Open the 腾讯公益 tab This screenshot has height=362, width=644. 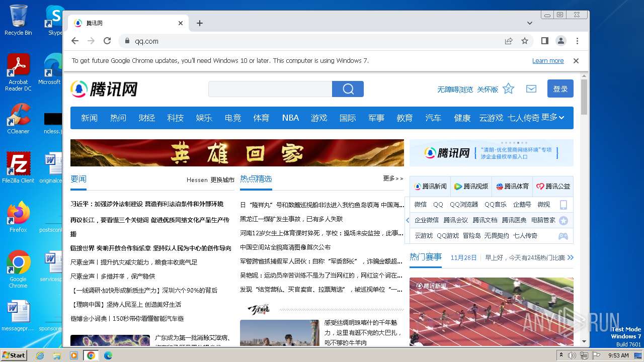[553, 187]
